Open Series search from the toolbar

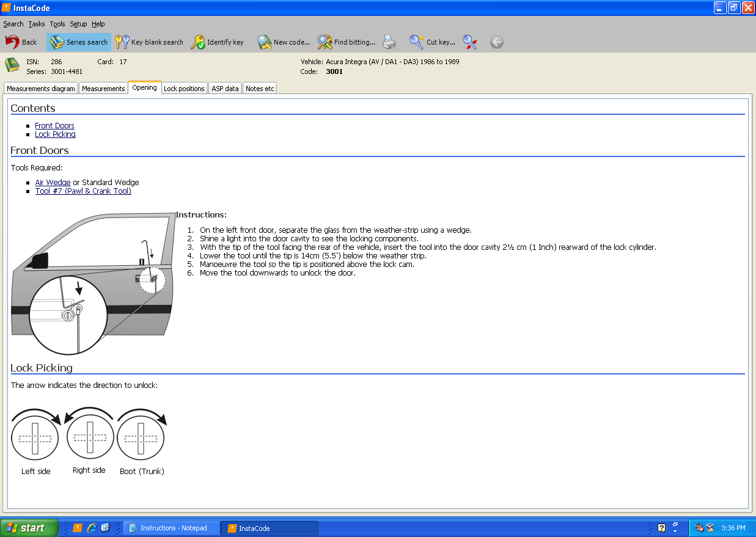pyautogui.click(x=79, y=42)
